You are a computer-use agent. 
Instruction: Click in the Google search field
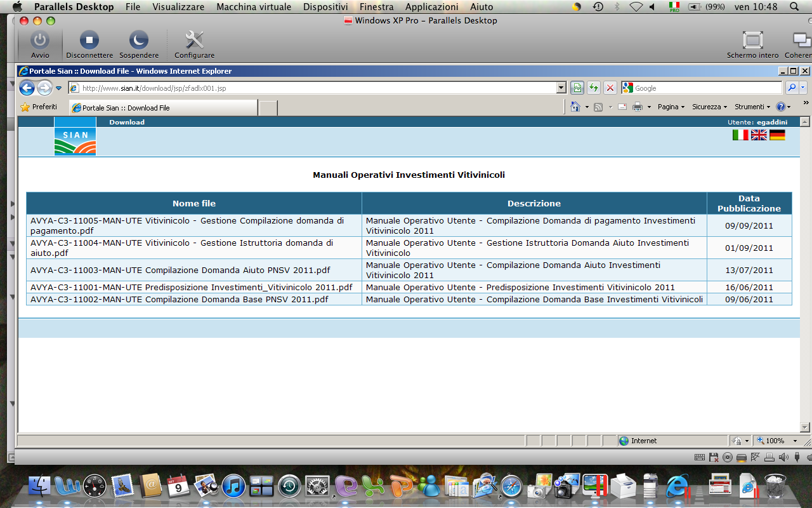[x=707, y=88]
